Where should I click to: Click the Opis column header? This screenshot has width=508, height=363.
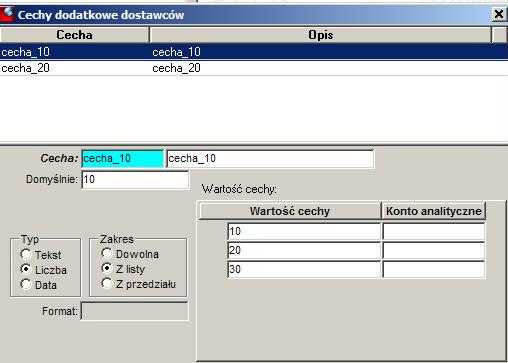[320, 35]
